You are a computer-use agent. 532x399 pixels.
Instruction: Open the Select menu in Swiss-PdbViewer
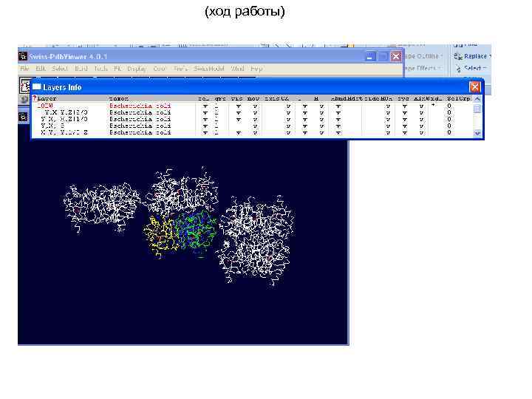60,69
